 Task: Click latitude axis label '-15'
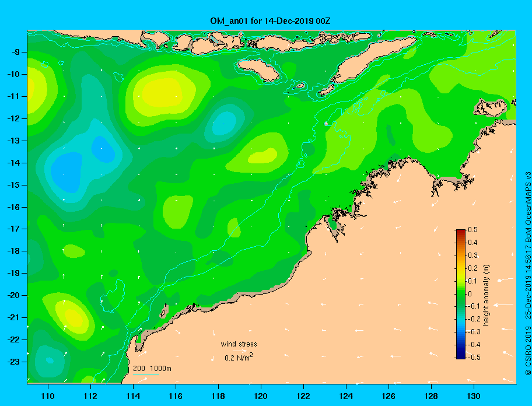click(x=13, y=185)
